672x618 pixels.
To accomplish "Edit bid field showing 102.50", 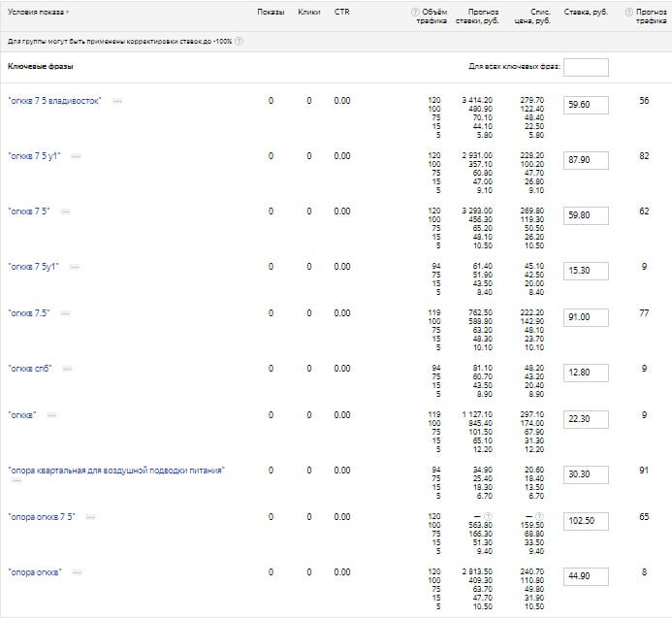I will 586,522.
